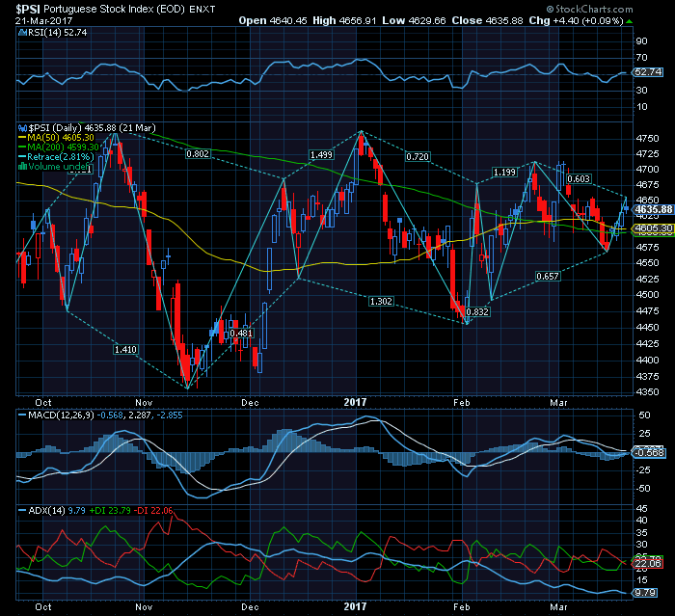Click the 2017 year marker on price axis
Screen dimensions: 675x616
point(357,405)
